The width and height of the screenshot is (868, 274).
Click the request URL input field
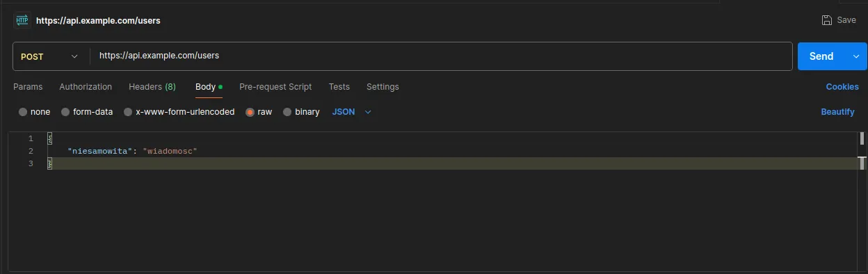click(x=441, y=56)
